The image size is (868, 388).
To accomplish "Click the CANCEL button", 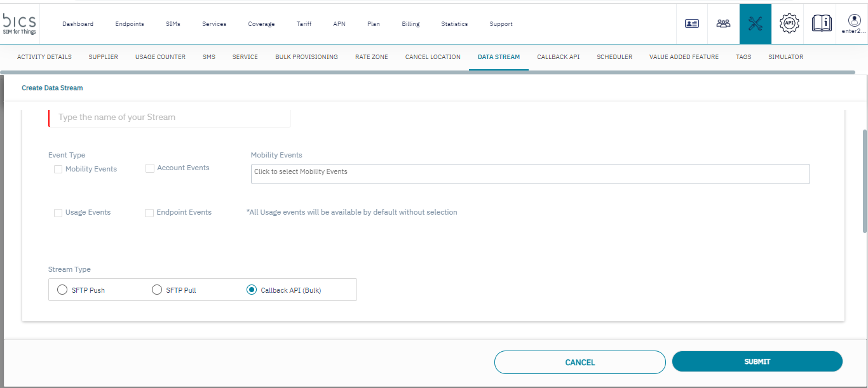I will [580, 363].
